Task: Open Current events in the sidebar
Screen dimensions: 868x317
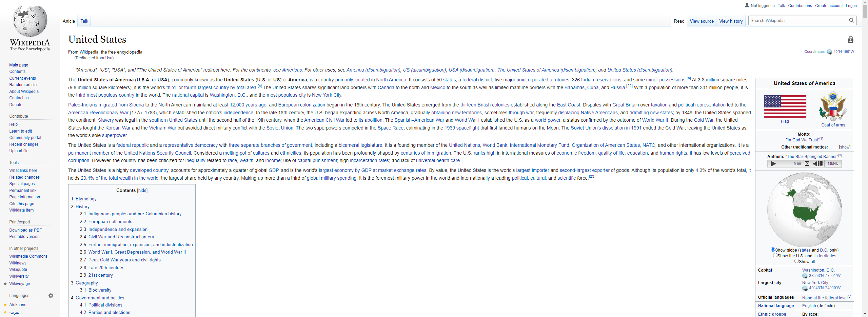Action: 23,78
